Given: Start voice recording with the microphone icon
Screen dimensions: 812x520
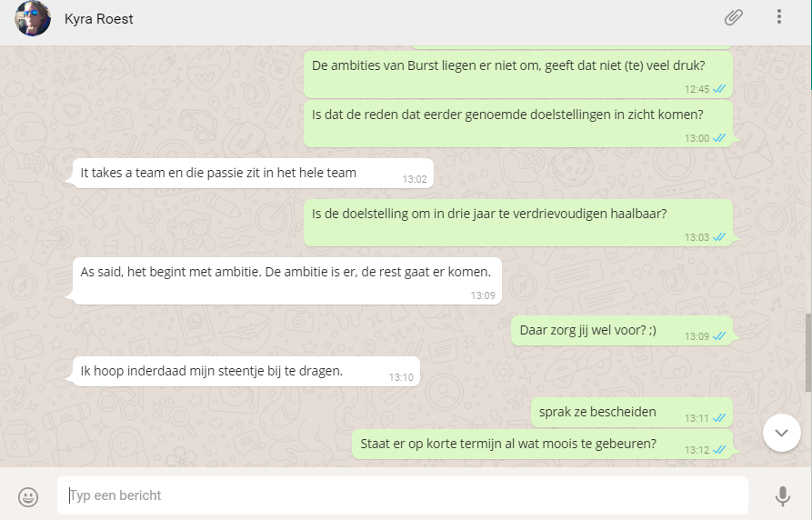Looking at the screenshot, I should pos(783,496).
